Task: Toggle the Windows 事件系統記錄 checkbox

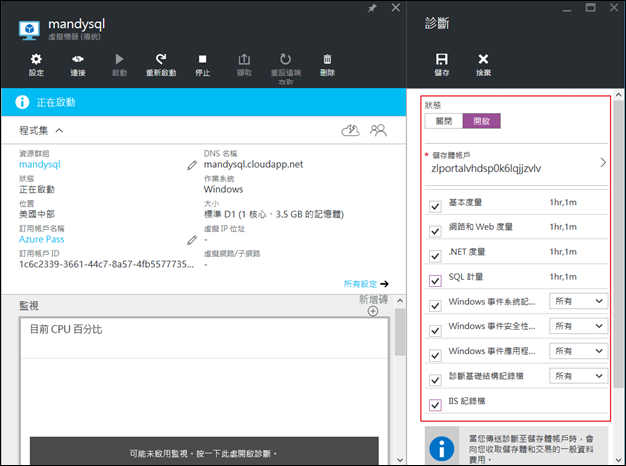Action: point(435,305)
